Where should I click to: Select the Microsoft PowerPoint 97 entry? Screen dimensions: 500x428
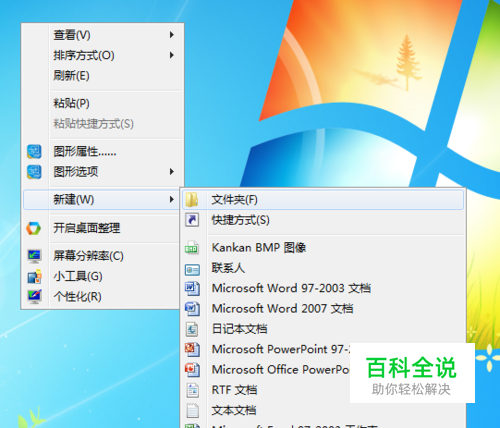(267, 349)
